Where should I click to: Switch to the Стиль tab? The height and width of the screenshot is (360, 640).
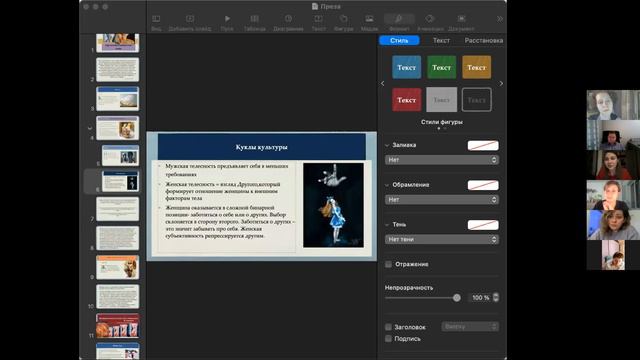[399, 40]
